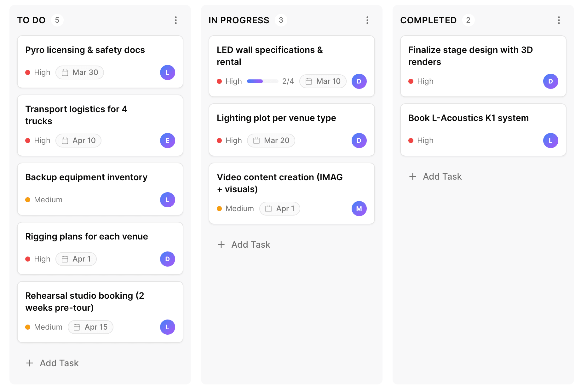The width and height of the screenshot is (581, 392).
Task: Select assignee avatar M on Video content task
Action: [359, 208]
